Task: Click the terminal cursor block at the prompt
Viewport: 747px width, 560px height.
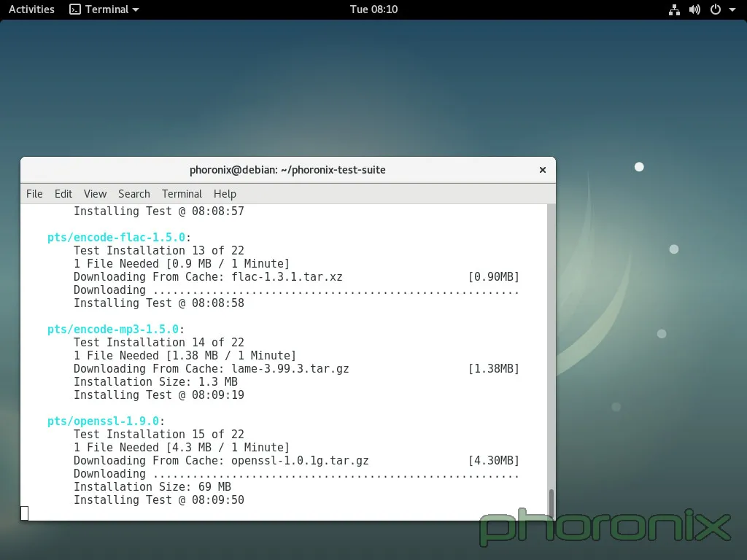Action: coord(25,513)
